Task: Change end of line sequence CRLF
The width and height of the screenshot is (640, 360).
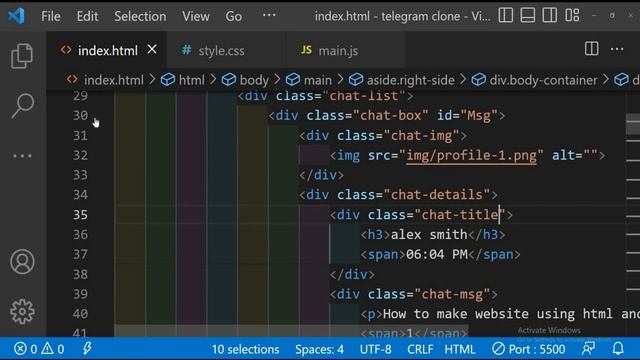Action: pos(420,349)
